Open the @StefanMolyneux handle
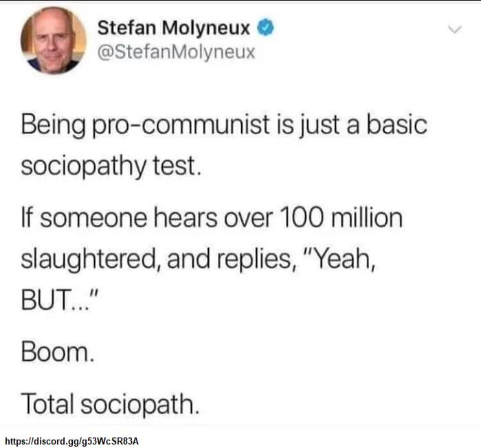 [176, 52]
